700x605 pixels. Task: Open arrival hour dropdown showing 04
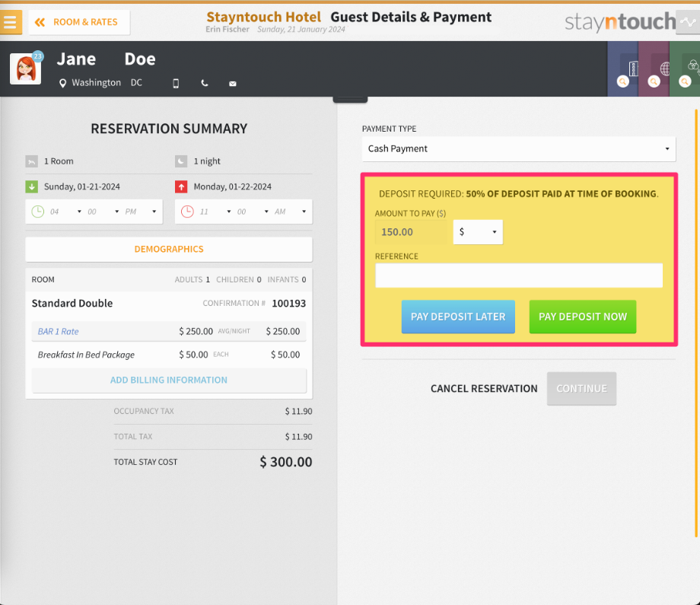(65, 212)
